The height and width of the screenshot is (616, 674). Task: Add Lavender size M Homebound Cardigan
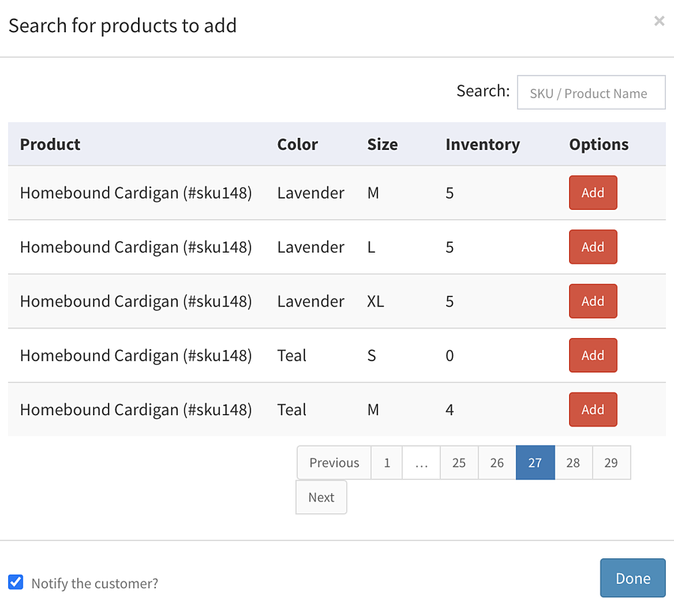click(x=593, y=193)
